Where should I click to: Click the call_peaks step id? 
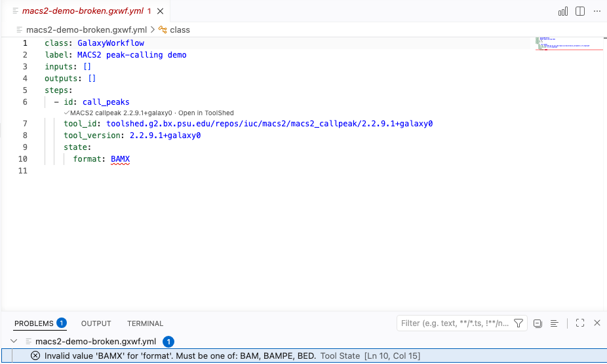coord(106,102)
